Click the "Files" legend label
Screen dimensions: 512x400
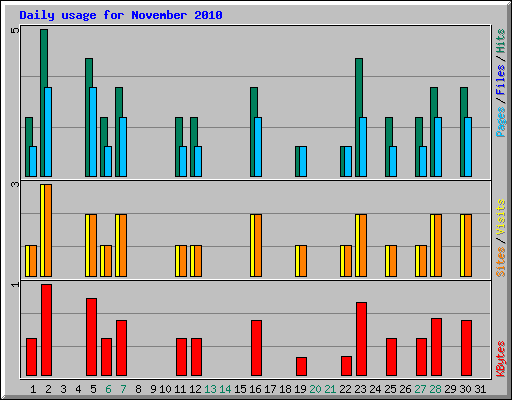tap(500, 80)
